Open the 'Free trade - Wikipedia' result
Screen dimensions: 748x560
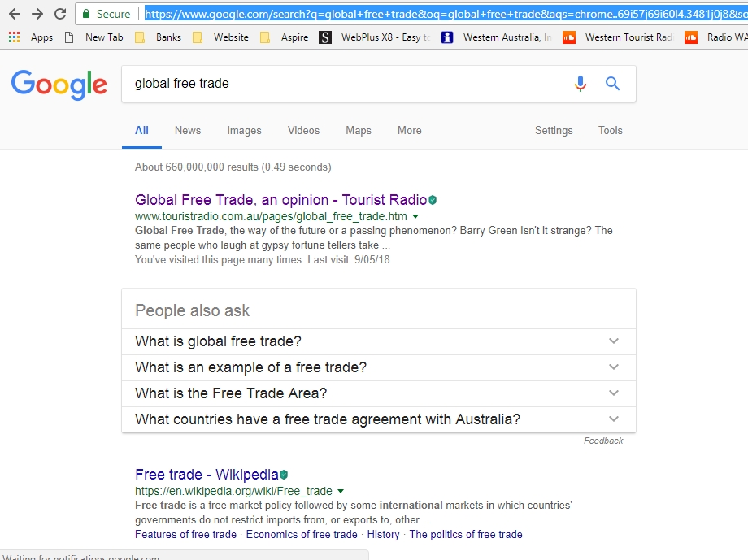pyautogui.click(x=207, y=475)
